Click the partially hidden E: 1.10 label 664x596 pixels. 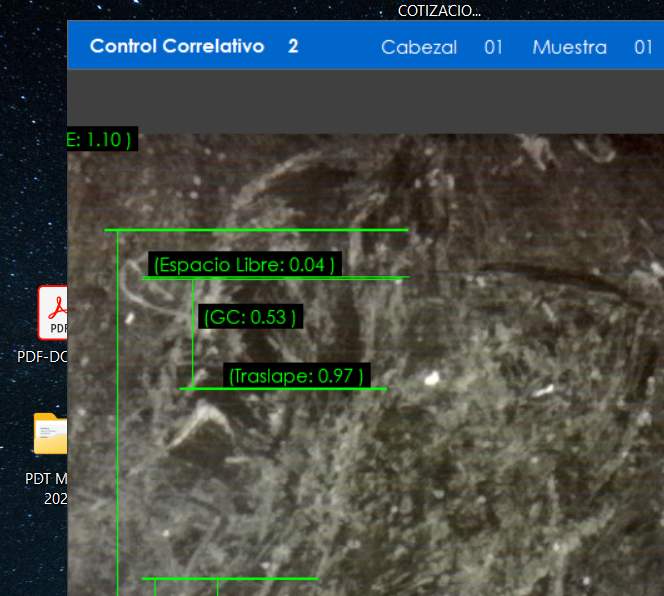pyautogui.click(x=100, y=140)
